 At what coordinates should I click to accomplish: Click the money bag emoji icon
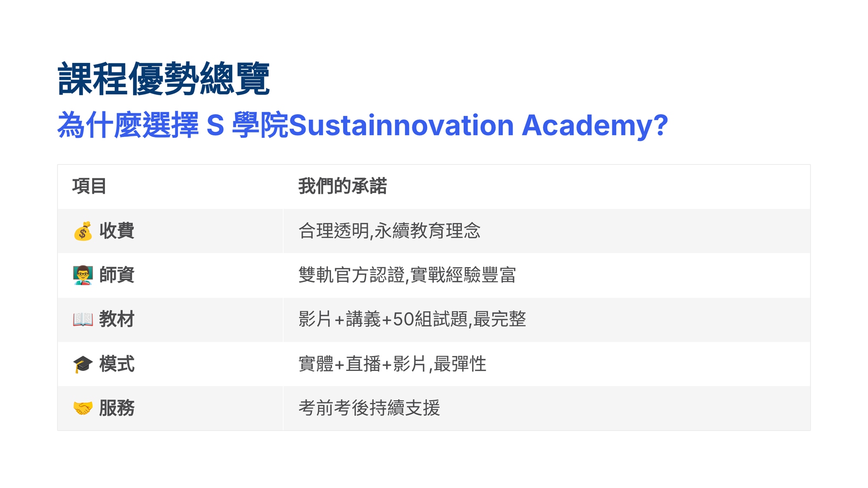82,231
